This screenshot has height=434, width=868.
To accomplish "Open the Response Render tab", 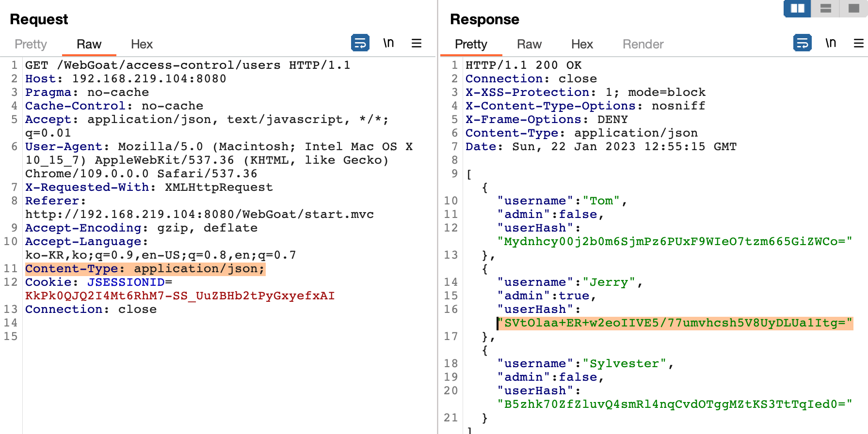I will click(x=643, y=44).
